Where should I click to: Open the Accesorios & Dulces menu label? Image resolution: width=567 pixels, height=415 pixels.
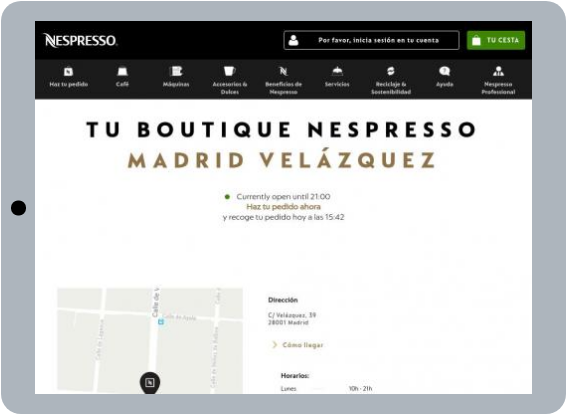230,88
